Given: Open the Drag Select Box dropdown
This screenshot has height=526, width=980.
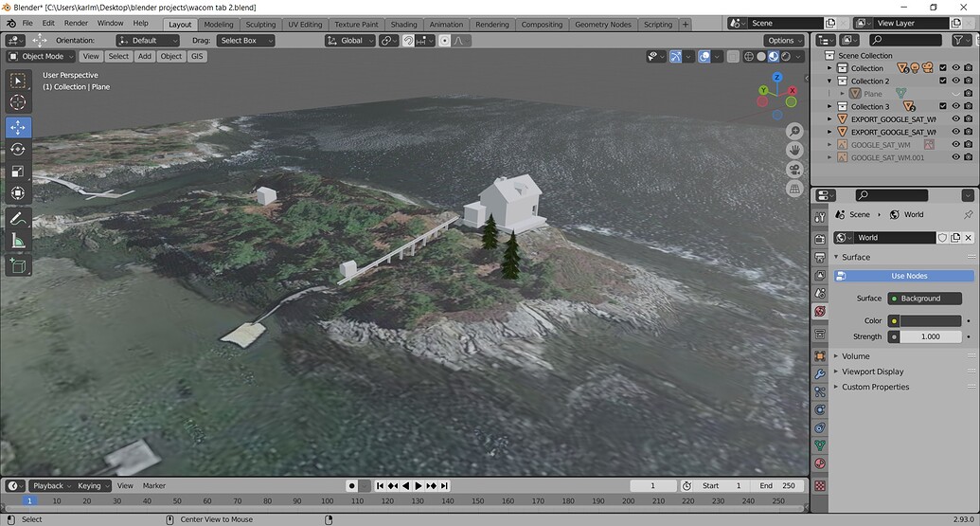Looking at the screenshot, I should click(245, 41).
